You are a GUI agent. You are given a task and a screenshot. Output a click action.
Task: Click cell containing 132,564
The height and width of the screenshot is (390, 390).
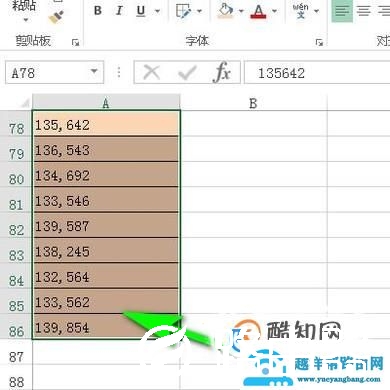click(106, 276)
